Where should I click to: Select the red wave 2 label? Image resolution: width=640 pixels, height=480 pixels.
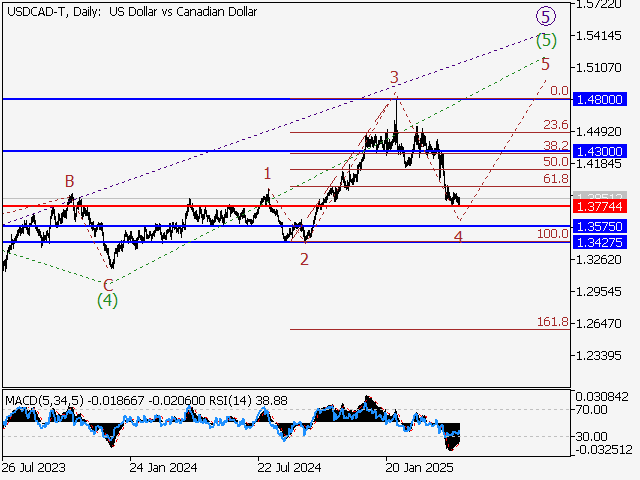pyautogui.click(x=304, y=258)
